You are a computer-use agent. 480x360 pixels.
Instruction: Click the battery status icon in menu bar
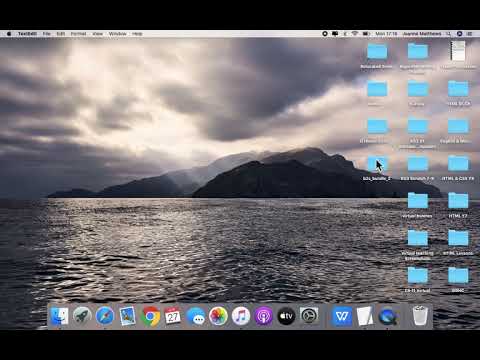point(366,34)
